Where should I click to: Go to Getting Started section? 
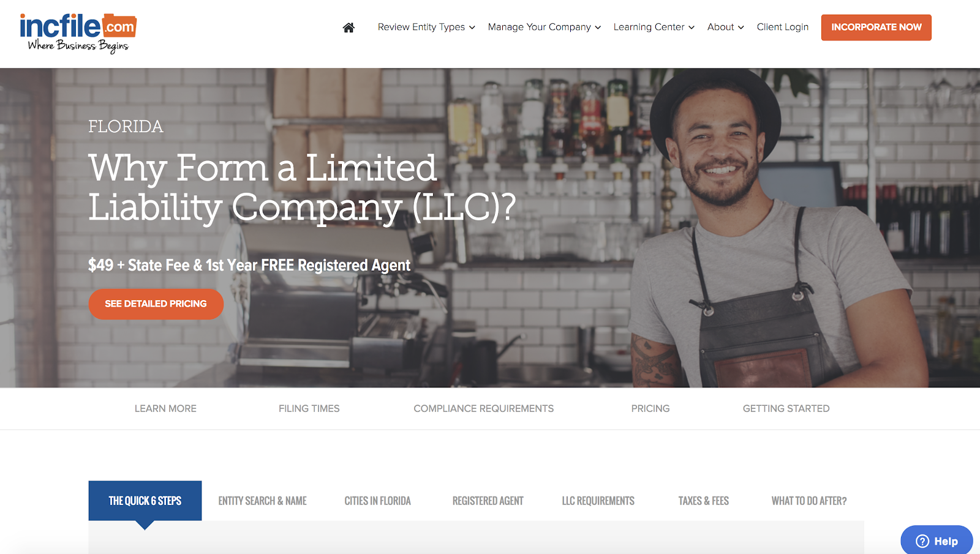786,408
